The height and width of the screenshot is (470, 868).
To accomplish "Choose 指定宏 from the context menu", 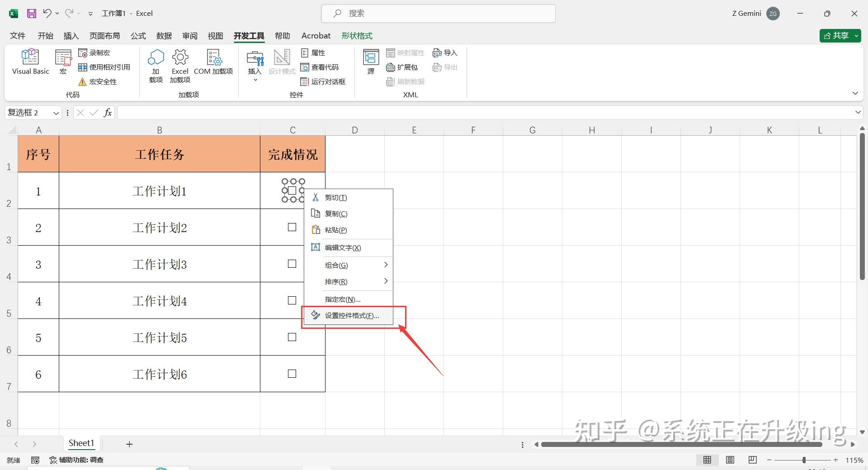I will pos(348,299).
